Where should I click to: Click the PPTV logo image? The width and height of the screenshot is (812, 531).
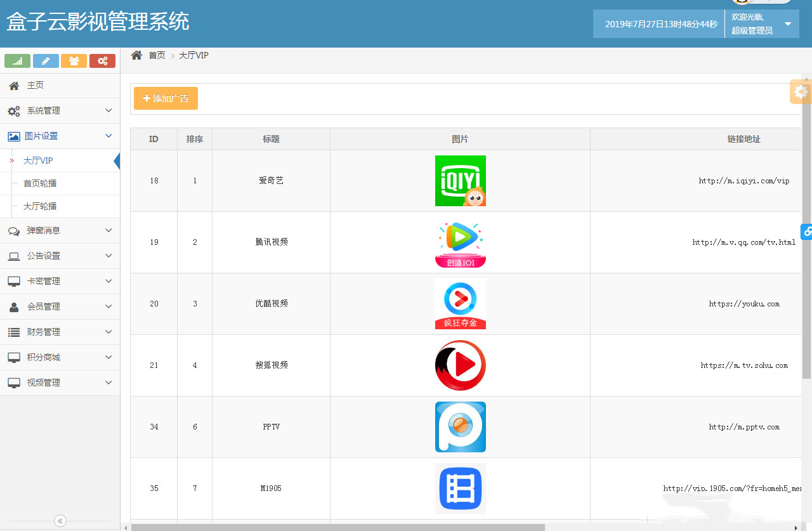(x=461, y=427)
